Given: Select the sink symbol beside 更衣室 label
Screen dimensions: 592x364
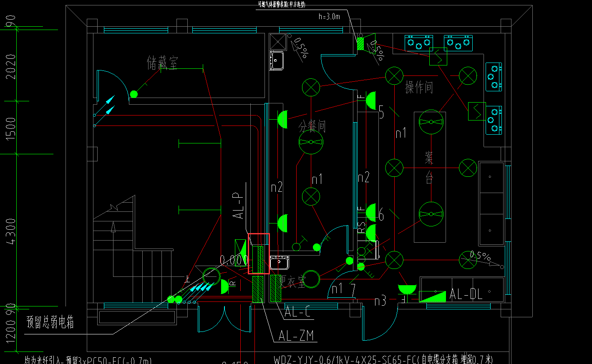Looking at the screenshot, I should 279,262.
